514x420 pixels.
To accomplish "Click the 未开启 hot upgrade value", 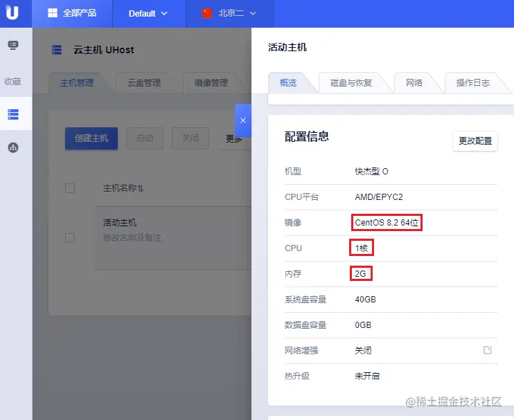I will 367,376.
